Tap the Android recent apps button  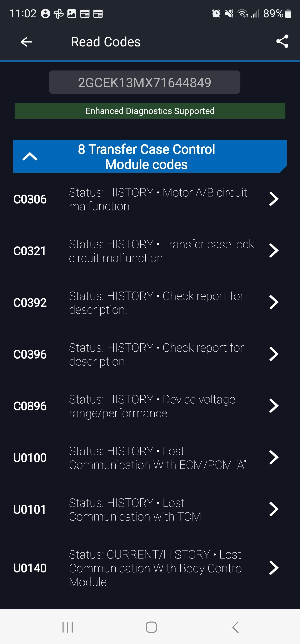[x=67, y=627]
